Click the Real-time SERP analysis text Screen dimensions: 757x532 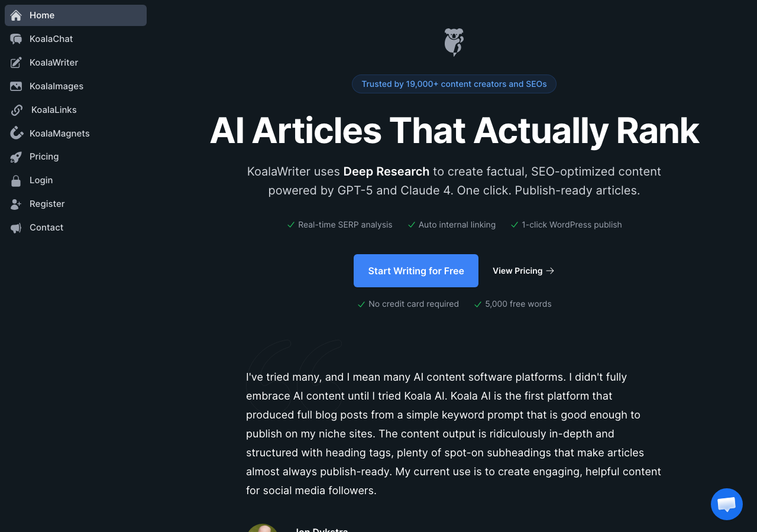(x=345, y=225)
